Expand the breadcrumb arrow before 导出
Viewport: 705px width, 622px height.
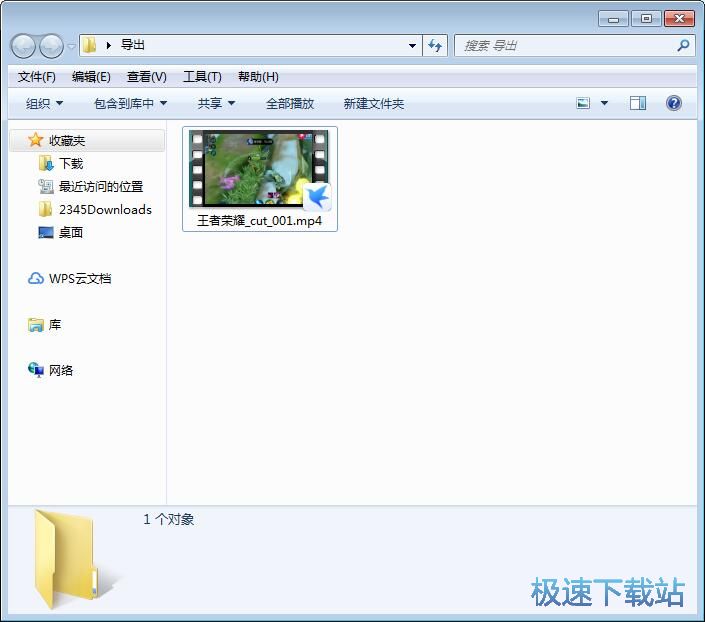click(x=108, y=45)
